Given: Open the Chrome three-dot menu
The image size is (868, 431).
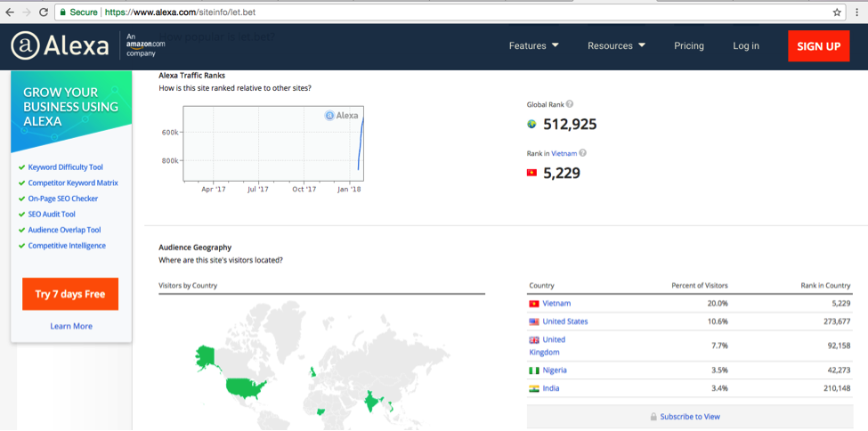Looking at the screenshot, I should 857,12.
